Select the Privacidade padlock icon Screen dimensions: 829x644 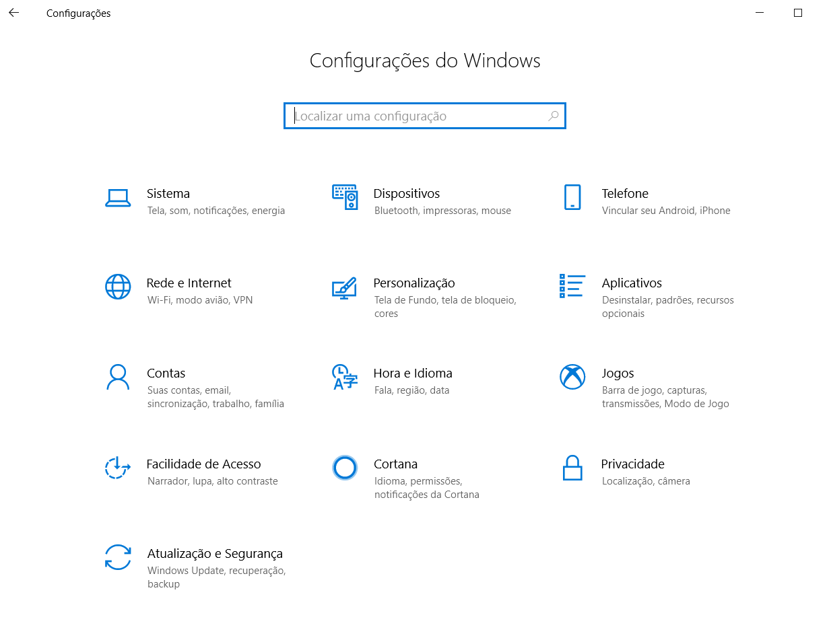pyautogui.click(x=572, y=467)
